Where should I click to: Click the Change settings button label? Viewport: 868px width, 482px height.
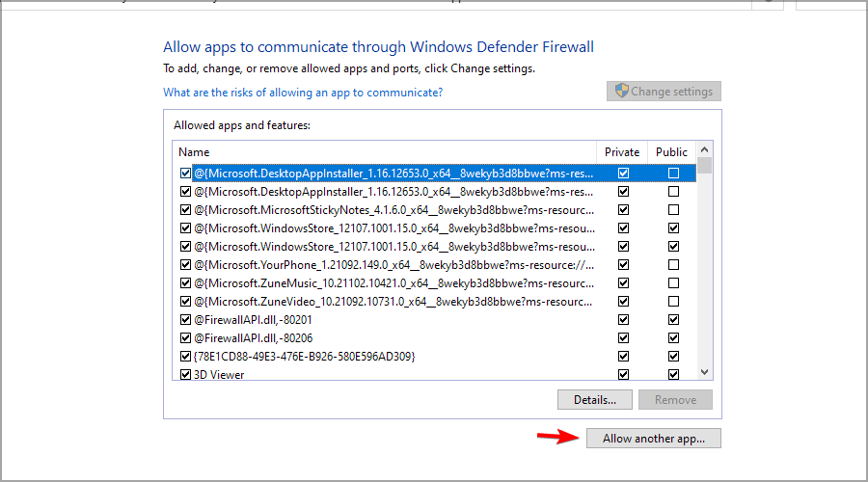(x=671, y=92)
